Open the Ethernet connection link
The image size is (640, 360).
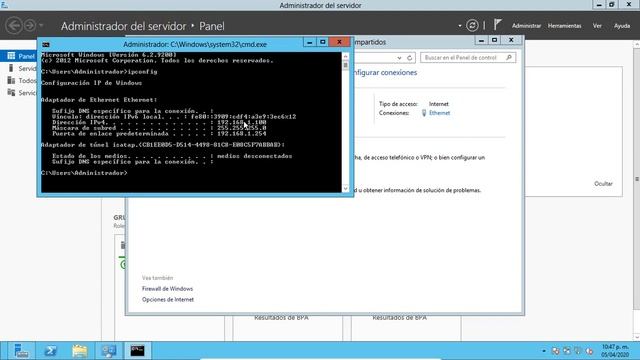(439, 113)
